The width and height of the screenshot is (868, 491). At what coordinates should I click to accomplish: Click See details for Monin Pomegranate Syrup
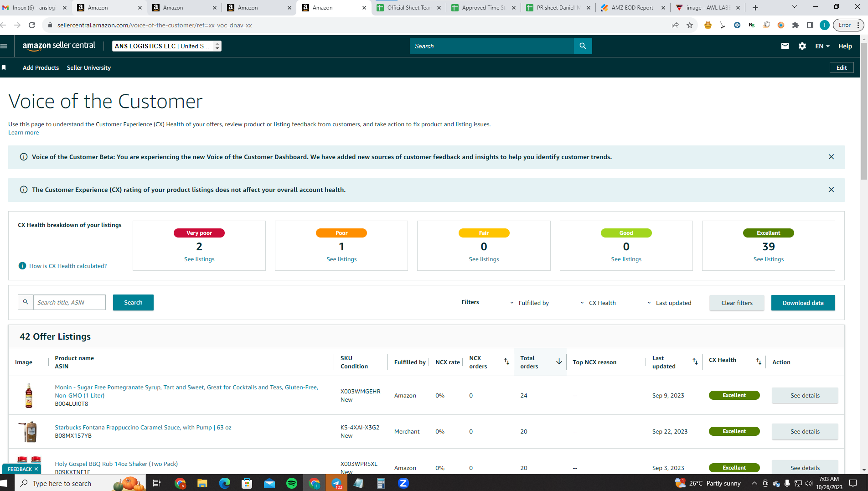click(805, 395)
